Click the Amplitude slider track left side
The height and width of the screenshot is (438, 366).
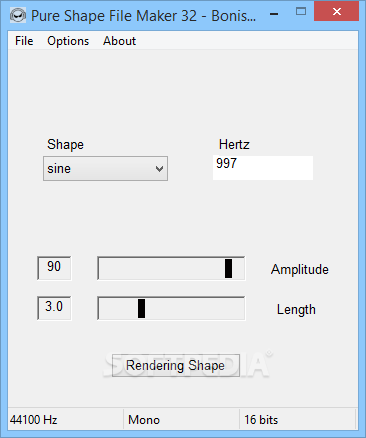point(161,268)
